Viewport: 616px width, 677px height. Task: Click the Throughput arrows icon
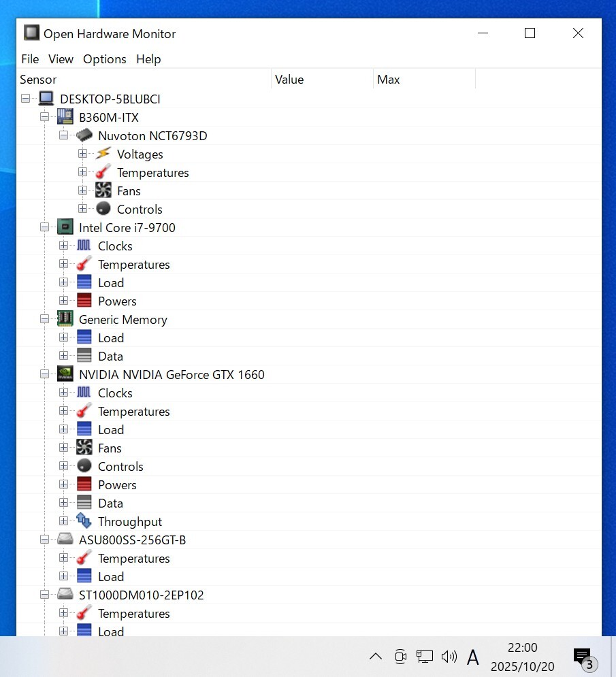click(x=84, y=521)
